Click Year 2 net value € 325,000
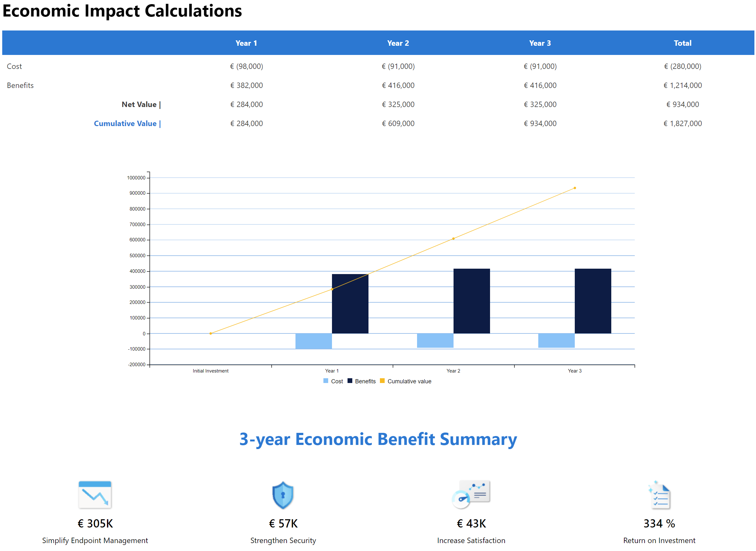Image resolution: width=756 pixels, height=551 pixels. (x=398, y=104)
